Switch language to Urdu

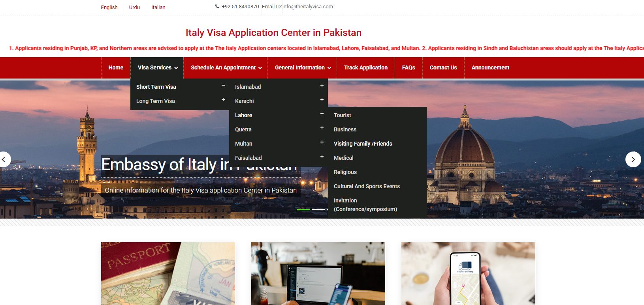tap(134, 7)
